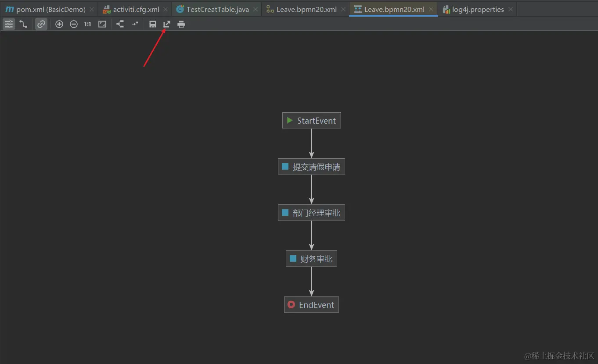The width and height of the screenshot is (598, 364).
Task: Click the small arrow-to-dot toolbar icon
Action: coord(135,24)
